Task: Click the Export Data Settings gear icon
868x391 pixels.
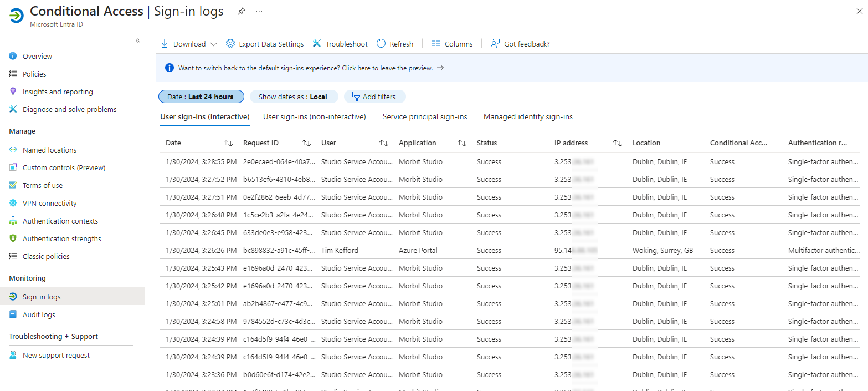Action: click(x=230, y=44)
